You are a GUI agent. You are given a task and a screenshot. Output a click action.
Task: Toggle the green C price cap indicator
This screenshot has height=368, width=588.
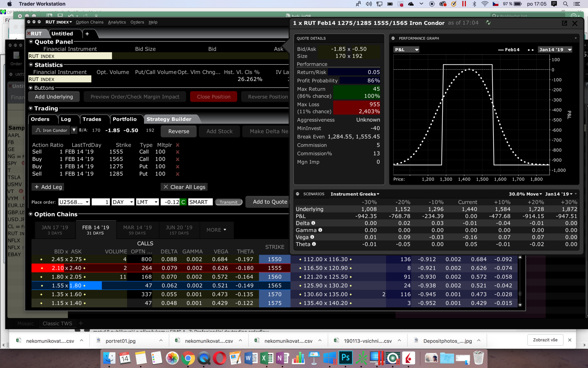(x=183, y=202)
